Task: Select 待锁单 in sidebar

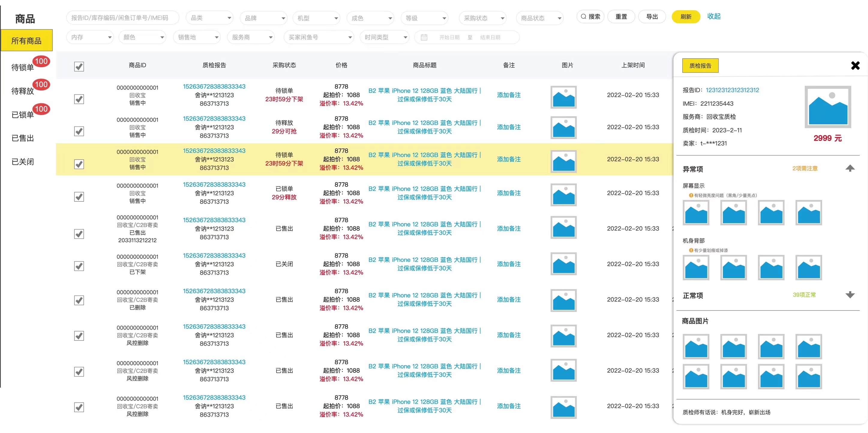Action: (x=23, y=68)
